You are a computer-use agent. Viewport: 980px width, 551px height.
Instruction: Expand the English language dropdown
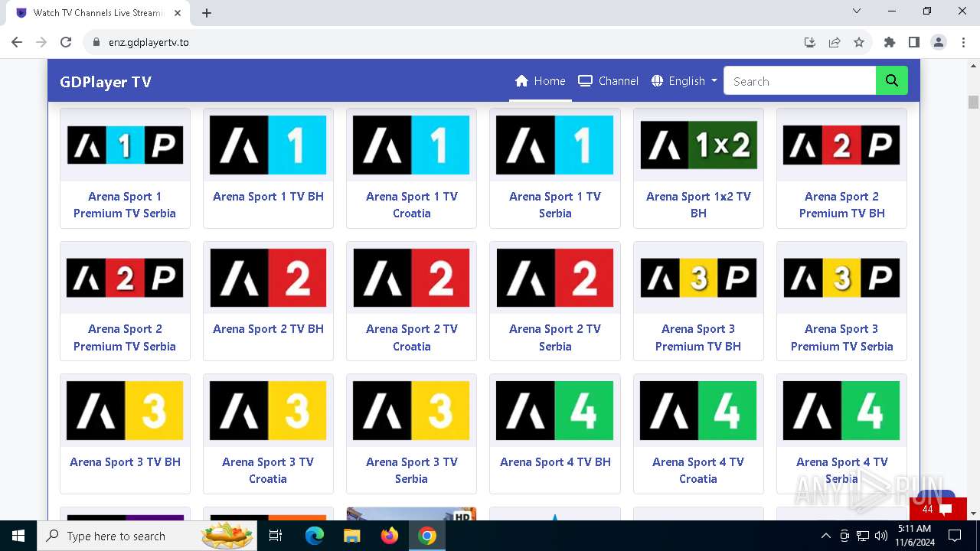click(684, 81)
